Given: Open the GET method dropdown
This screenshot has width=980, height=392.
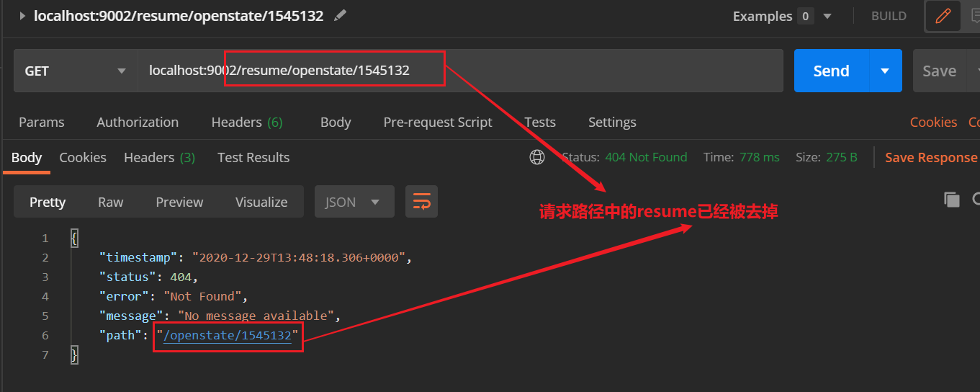Looking at the screenshot, I should [x=76, y=71].
